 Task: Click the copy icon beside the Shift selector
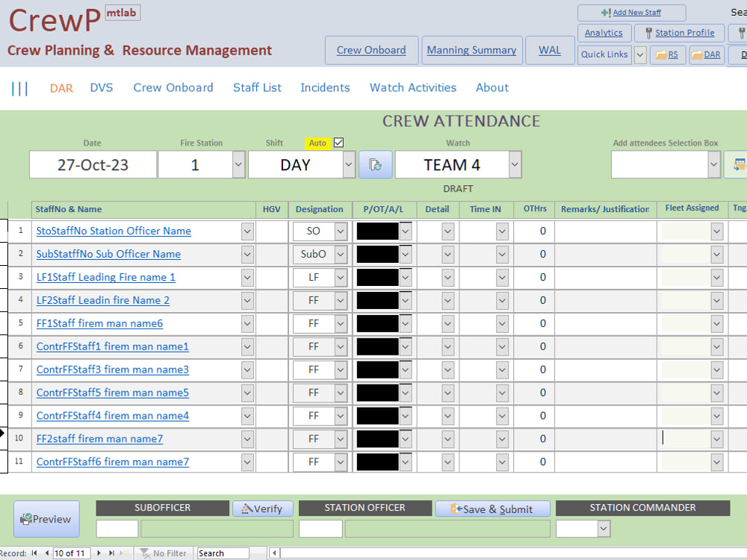coord(375,164)
